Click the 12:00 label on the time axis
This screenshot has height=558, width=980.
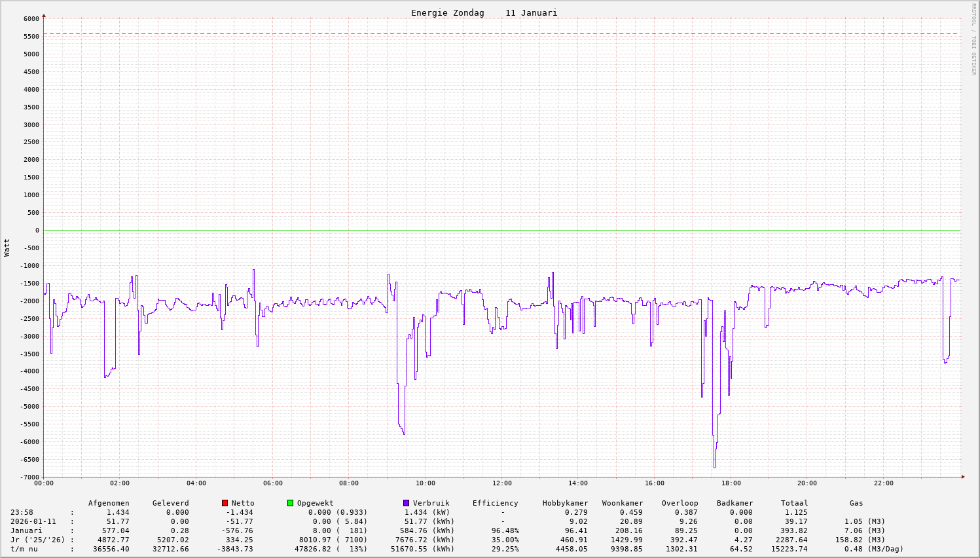501,483
